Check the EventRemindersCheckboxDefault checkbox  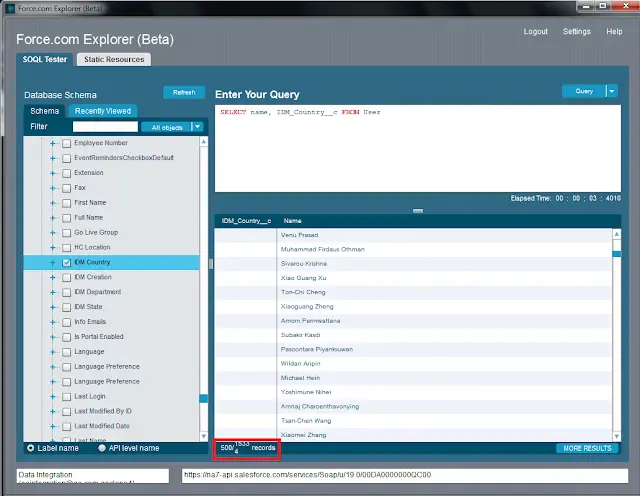pos(67,158)
